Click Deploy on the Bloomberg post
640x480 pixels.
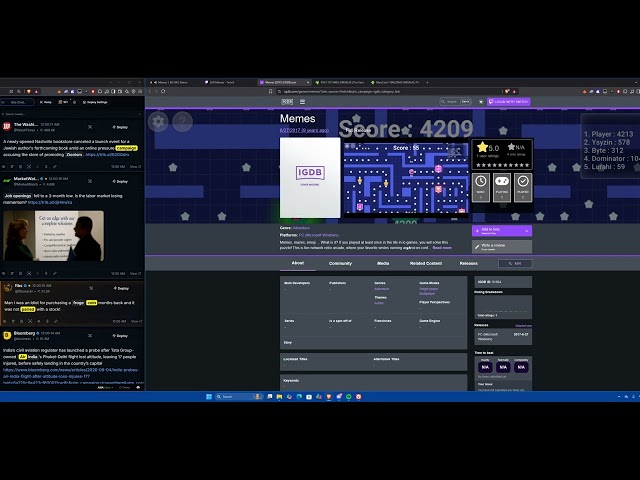tap(121, 336)
